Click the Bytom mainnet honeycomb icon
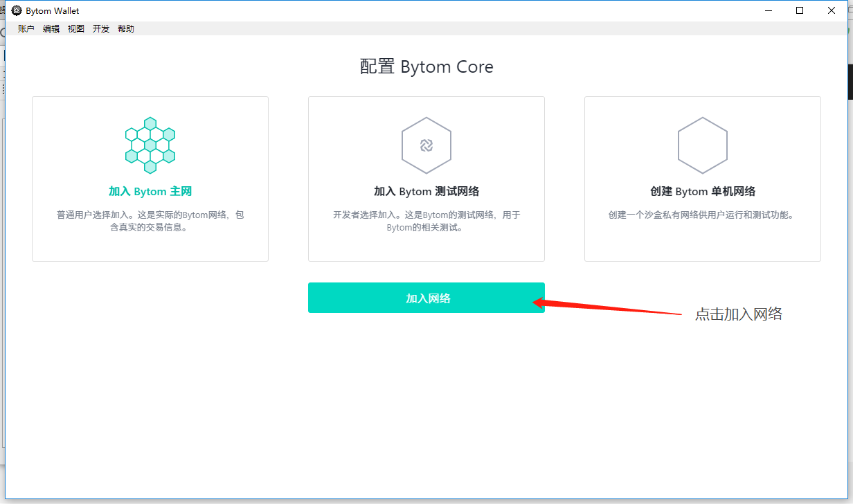The width and height of the screenshot is (853, 504). [x=150, y=145]
